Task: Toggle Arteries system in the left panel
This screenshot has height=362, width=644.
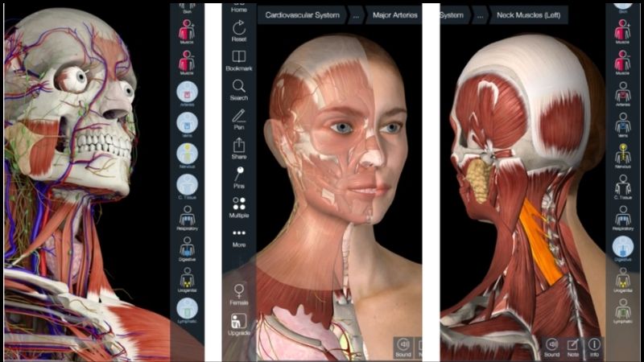Action: pos(187,93)
